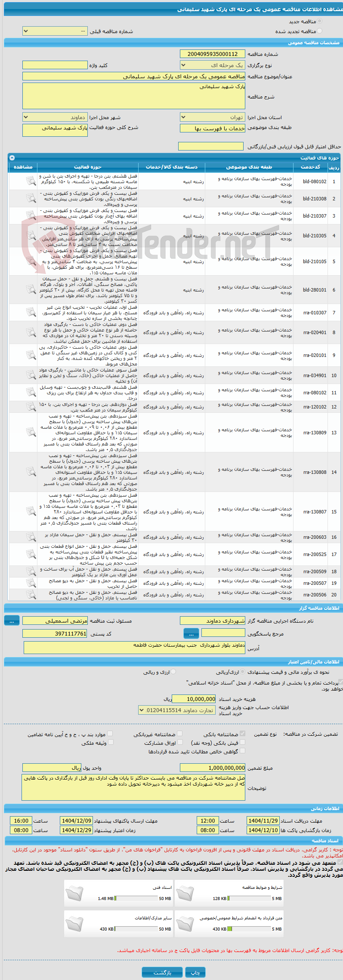
Task: Sort by کدخدمت column header
Action: 310,167
